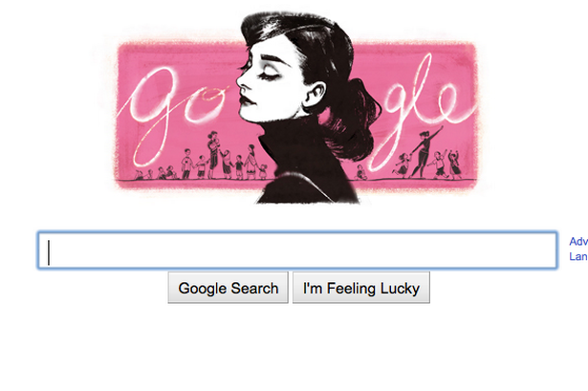588x391 pixels.
Task: Click the crawling babies at doodle's lower left
Action: [x=157, y=173]
